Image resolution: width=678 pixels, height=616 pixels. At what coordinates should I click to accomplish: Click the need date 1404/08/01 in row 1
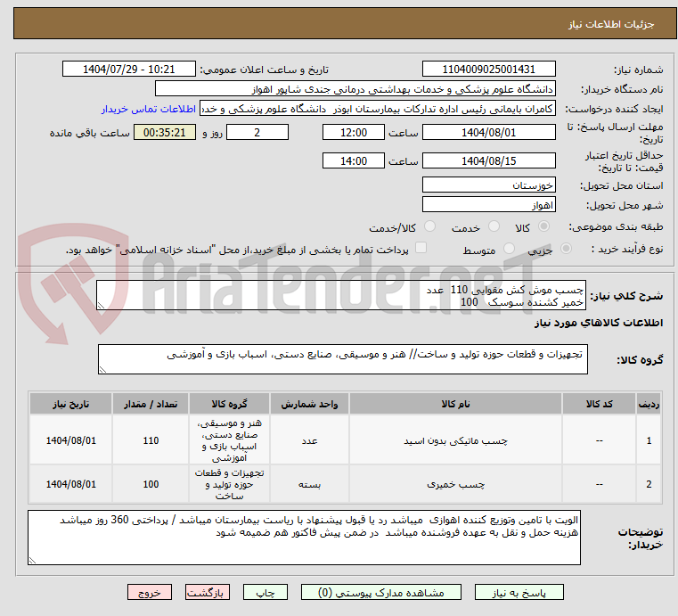click(x=71, y=440)
